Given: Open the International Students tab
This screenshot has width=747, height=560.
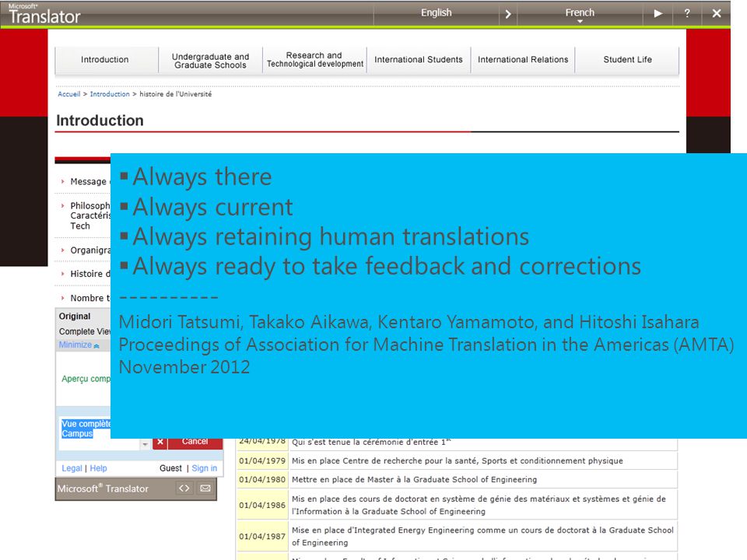Looking at the screenshot, I should [x=419, y=60].
